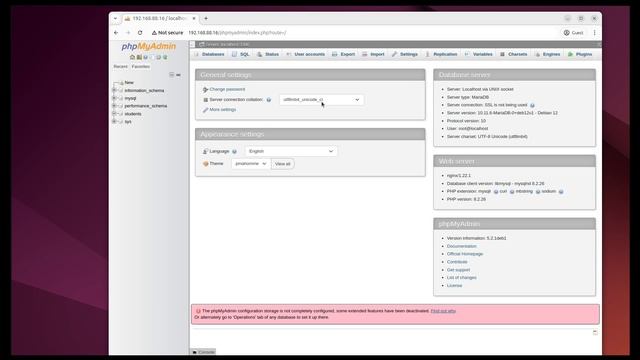640x360 pixels.
Task: Open help icon beside Server connection collation
Action: click(x=269, y=100)
